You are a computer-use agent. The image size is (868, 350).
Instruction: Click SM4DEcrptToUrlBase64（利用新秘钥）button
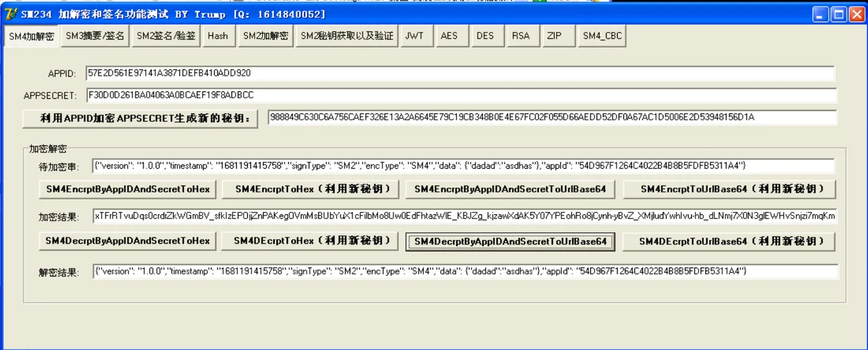pyautogui.click(x=729, y=242)
